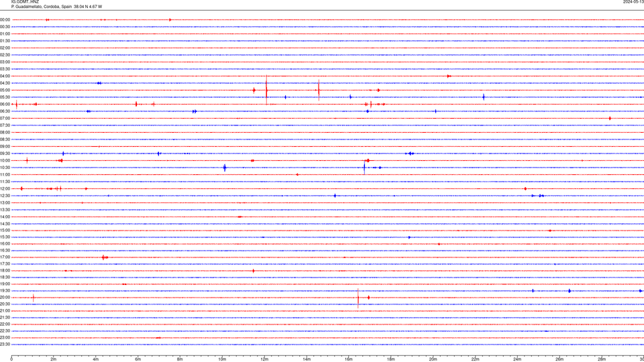Select the 12m axis tick label
This screenshot has height=362, width=644.
coord(264,359)
